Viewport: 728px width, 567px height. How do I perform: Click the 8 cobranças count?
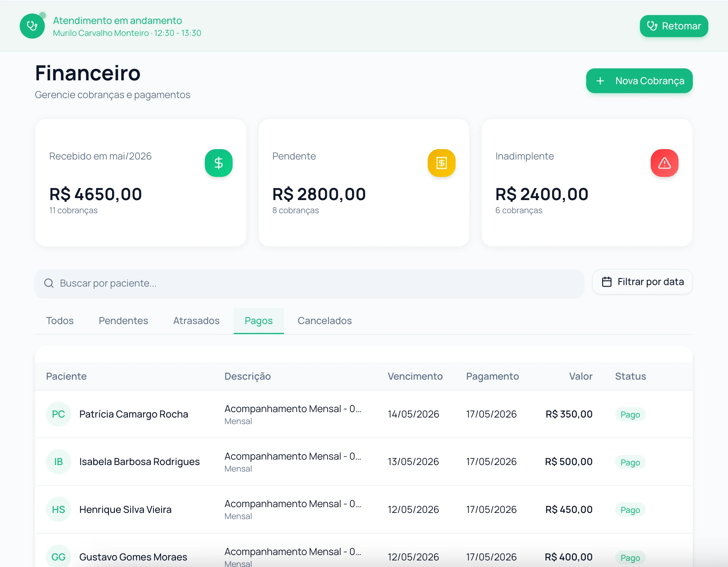pyautogui.click(x=296, y=211)
